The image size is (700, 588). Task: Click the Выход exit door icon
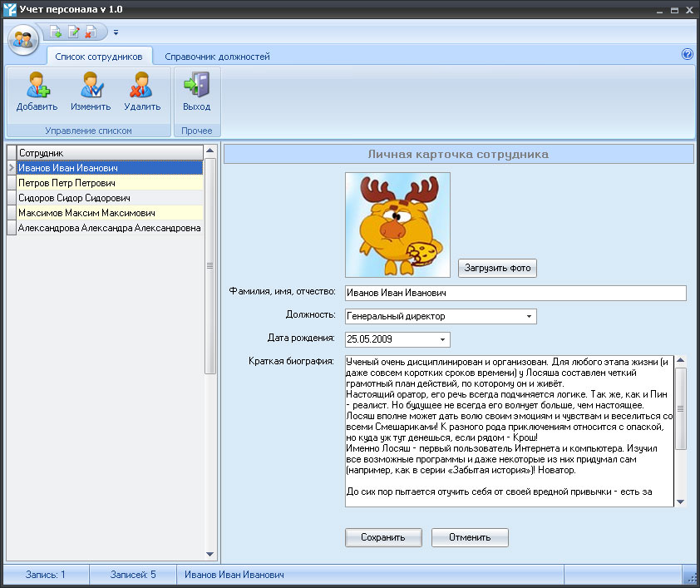point(196,87)
